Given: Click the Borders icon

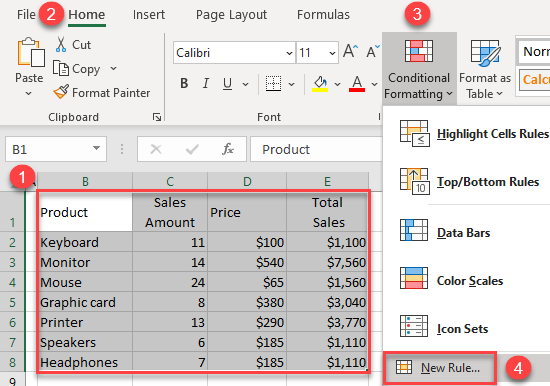Looking at the screenshot, I should [273, 84].
